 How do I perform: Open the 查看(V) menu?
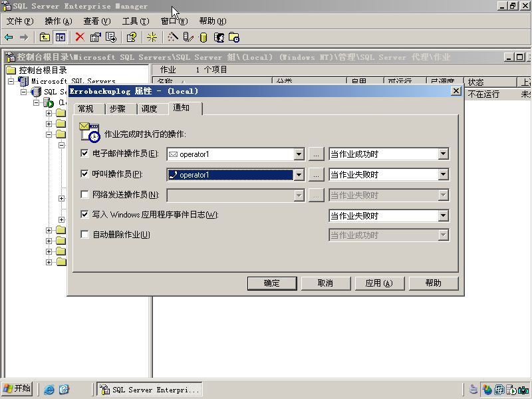pyautogui.click(x=97, y=21)
